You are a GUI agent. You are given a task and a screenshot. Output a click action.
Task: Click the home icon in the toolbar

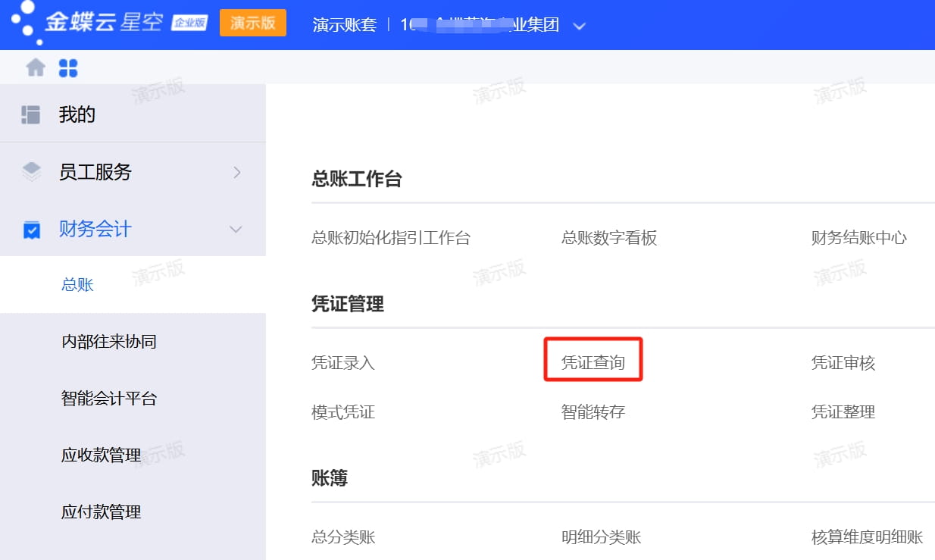tap(34, 67)
